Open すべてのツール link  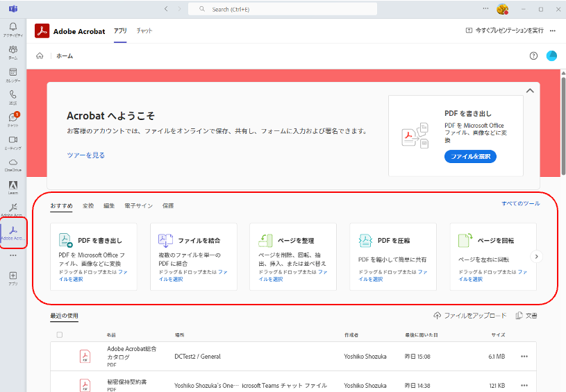[521, 203]
